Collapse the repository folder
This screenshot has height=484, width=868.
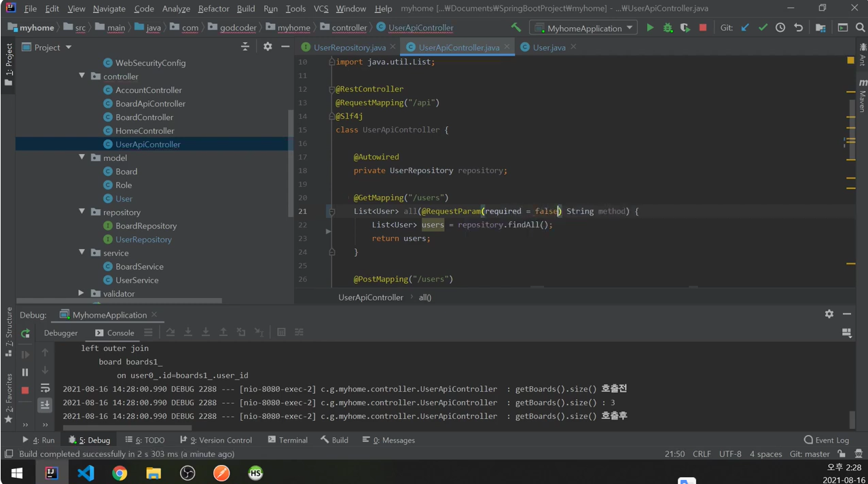(x=82, y=212)
